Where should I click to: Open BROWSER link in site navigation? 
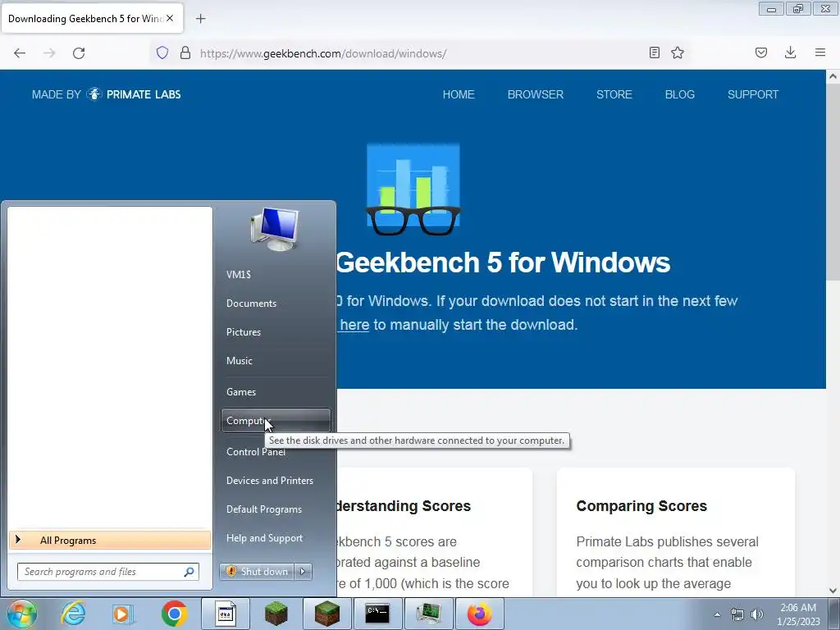click(x=536, y=94)
